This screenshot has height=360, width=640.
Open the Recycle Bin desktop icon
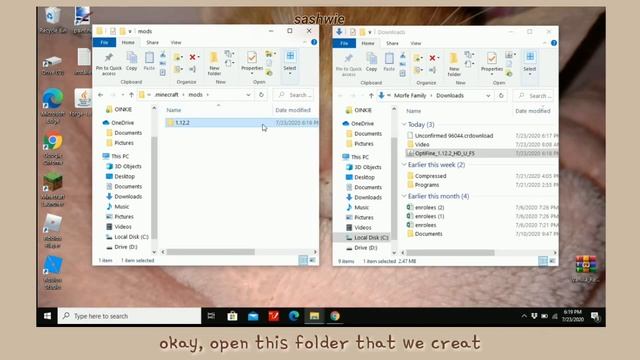pos(52,20)
